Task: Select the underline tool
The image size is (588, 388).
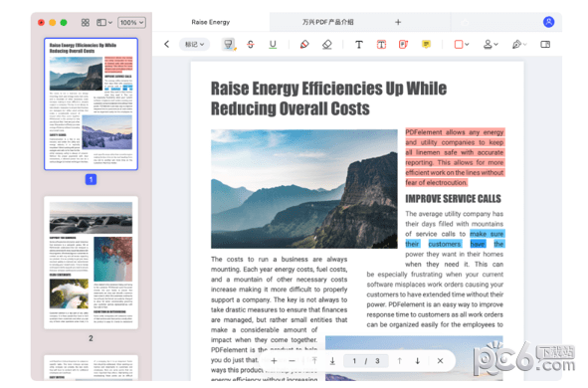Action: 273,44
